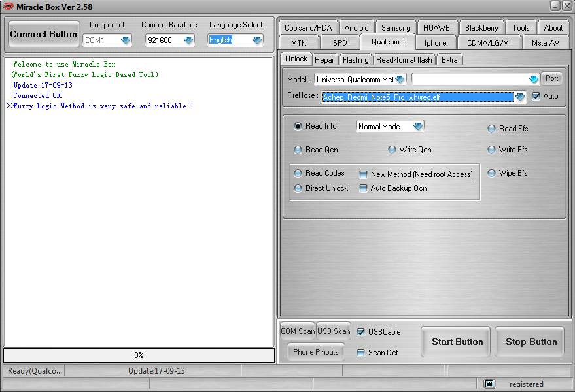Select the Direct Unlock radio button
The image size is (575, 392).
[298, 188]
